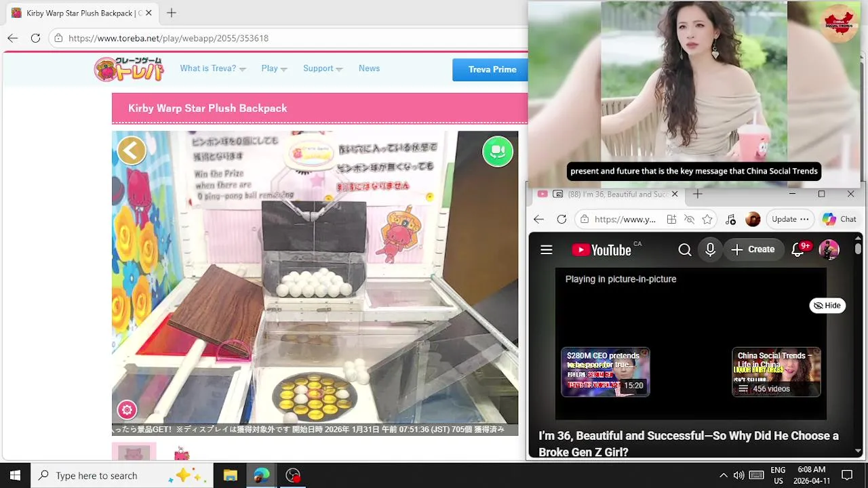Open Copilot Chat in Edge

coord(839,220)
